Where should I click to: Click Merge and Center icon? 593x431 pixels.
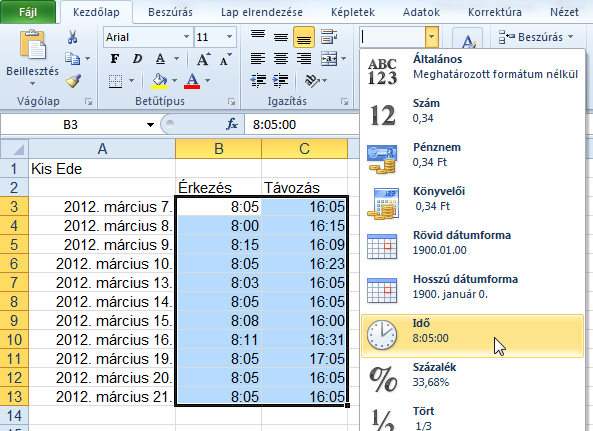[x=329, y=59]
